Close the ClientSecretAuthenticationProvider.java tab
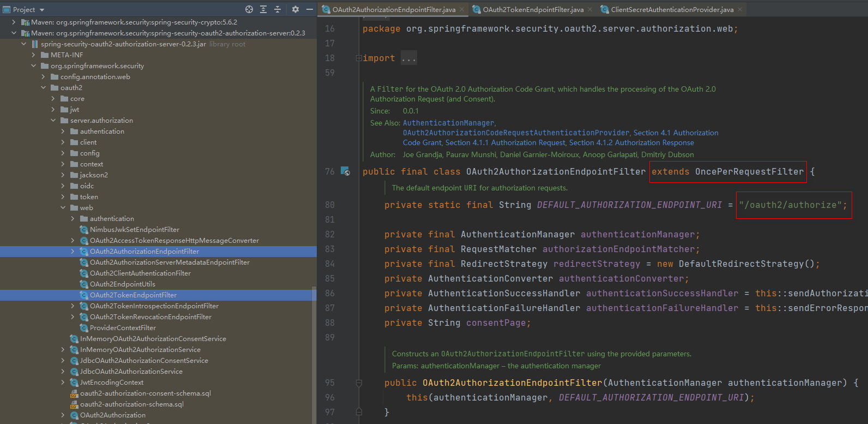868x424 pixels. (x=740, y=9)
